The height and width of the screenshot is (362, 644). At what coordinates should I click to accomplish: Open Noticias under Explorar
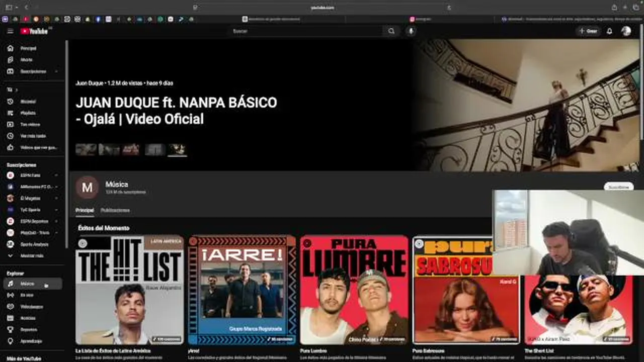point(33,318)
